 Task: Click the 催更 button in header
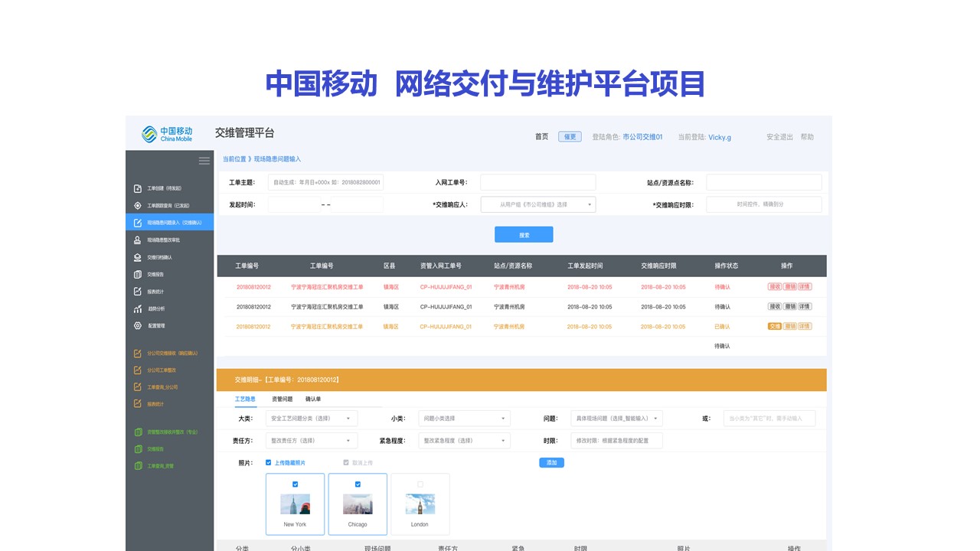pyautogui.click(x=570, y=137)
